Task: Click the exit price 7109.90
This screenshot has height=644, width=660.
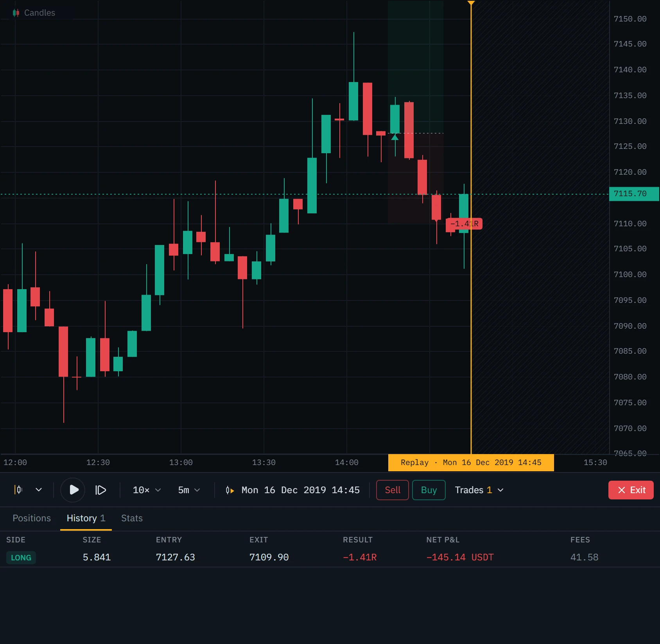Action: pos(269,557)
